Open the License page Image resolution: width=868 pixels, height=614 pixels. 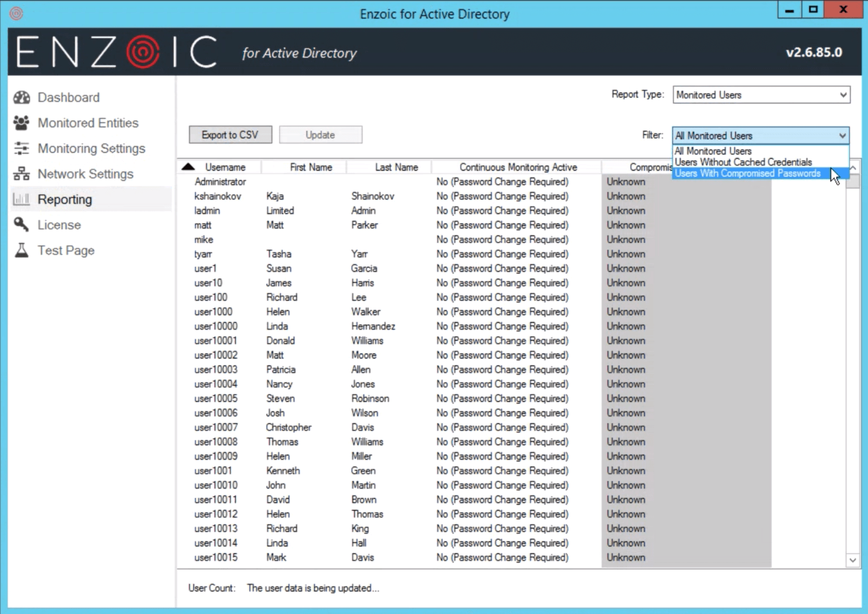tap(59, 225)
